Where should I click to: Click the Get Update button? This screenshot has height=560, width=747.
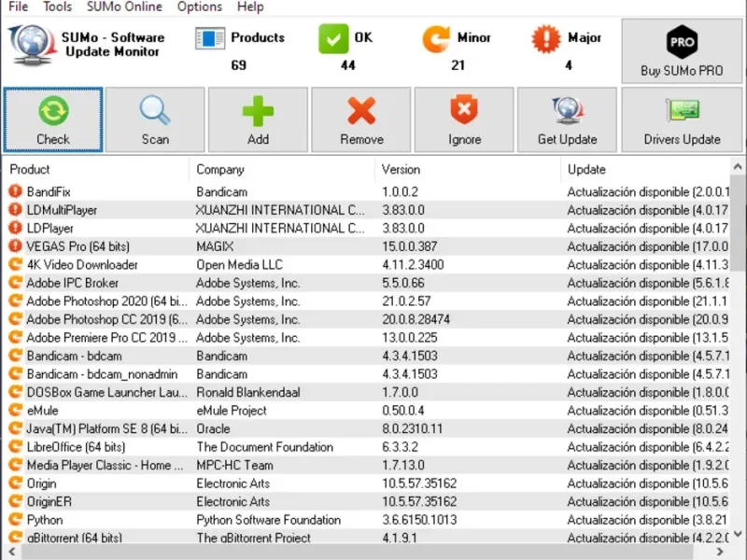coord(567,119)
